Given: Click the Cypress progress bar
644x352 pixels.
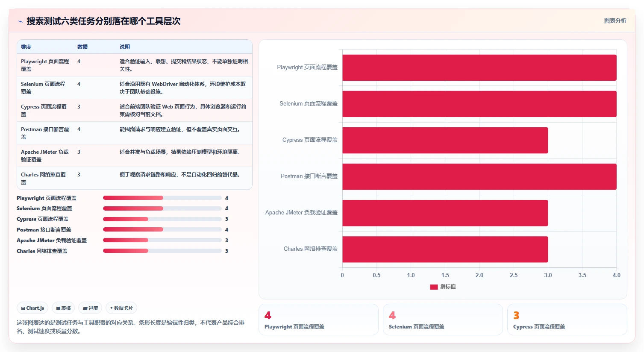Looking at the screenshot, I should click(x=162, y=219).
